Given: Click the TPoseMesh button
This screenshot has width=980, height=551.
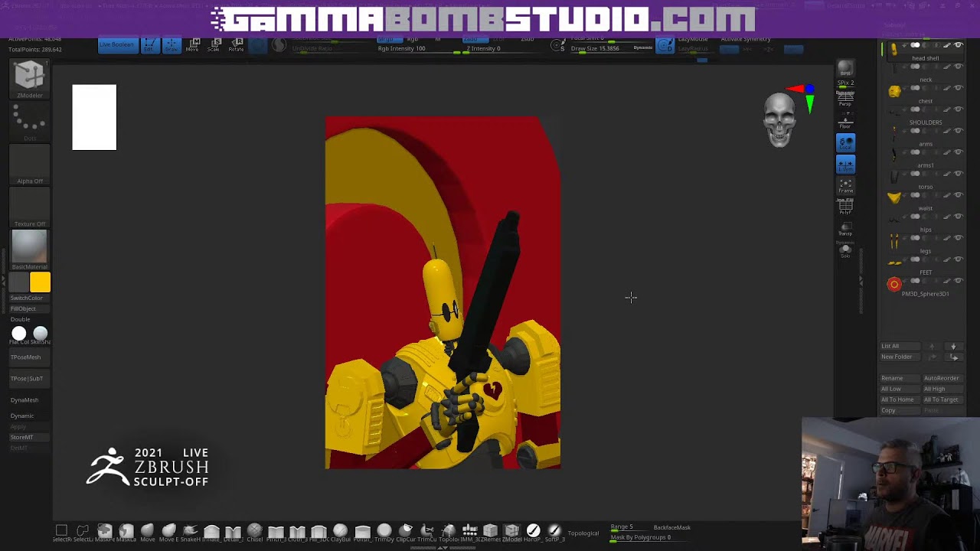Looking at the screenshot, I should coord(29,357).
